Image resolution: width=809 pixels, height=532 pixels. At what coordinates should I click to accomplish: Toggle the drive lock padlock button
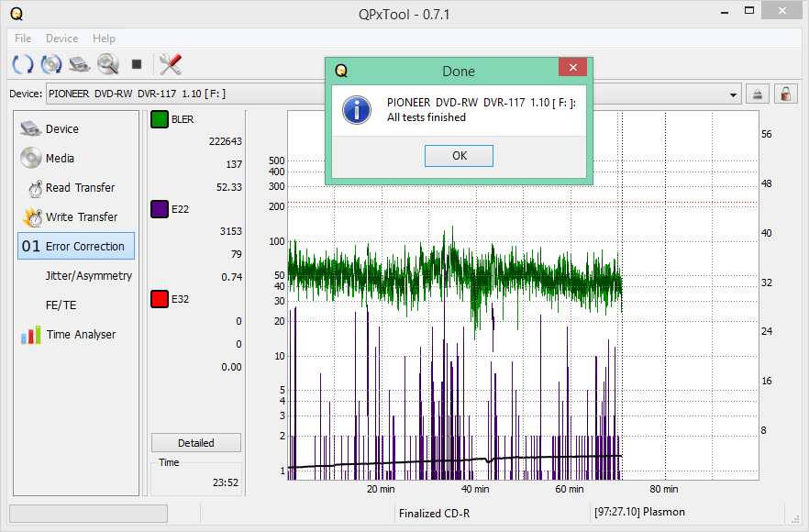coord(786,94)
